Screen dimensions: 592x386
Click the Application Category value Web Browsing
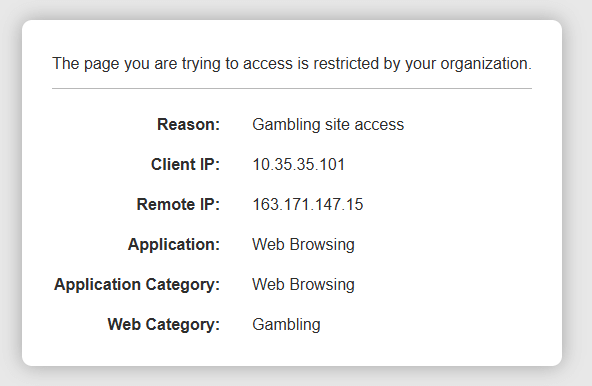304,285
